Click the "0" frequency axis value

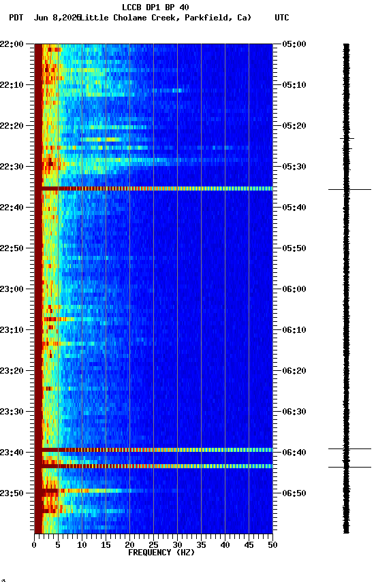(x=35, y=545)
